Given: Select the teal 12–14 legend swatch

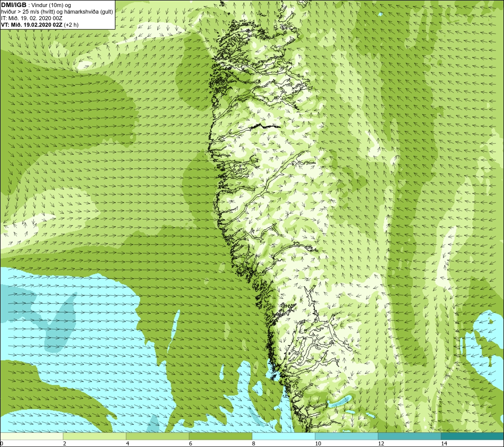Looking at the screenshot, I should tap(409, 436).
